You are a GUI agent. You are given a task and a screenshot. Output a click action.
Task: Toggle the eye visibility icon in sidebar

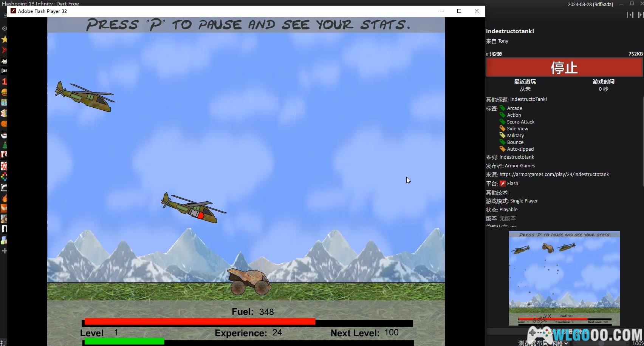pyautogui.click(x=4, y=29)
